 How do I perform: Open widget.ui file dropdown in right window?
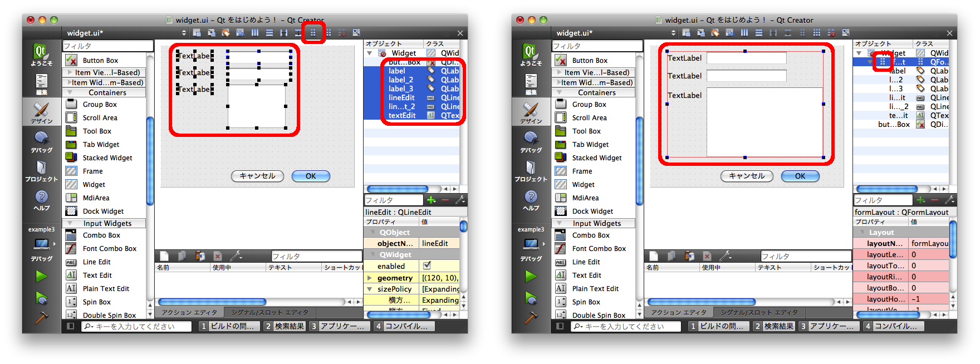[x=673, y=33]
